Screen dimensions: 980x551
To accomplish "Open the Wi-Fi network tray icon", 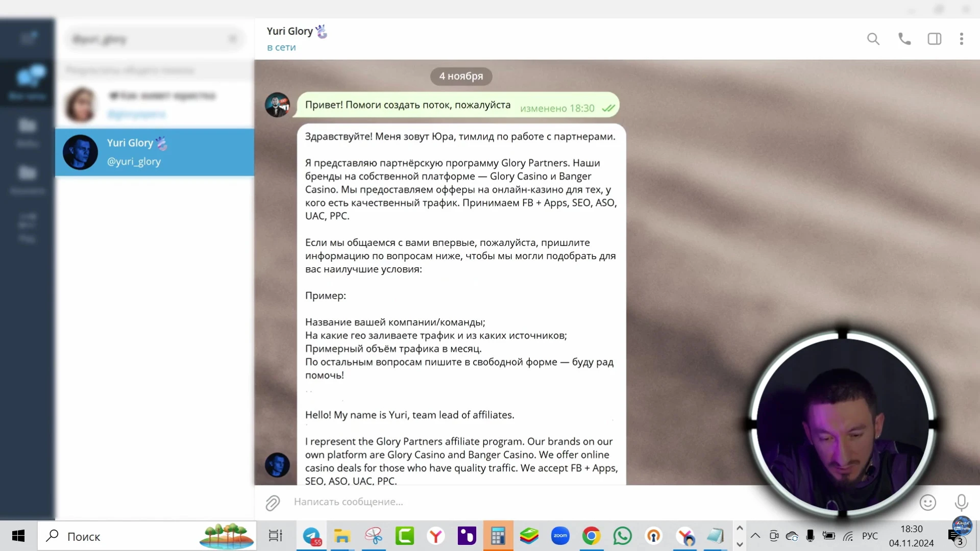I will 848,536.
